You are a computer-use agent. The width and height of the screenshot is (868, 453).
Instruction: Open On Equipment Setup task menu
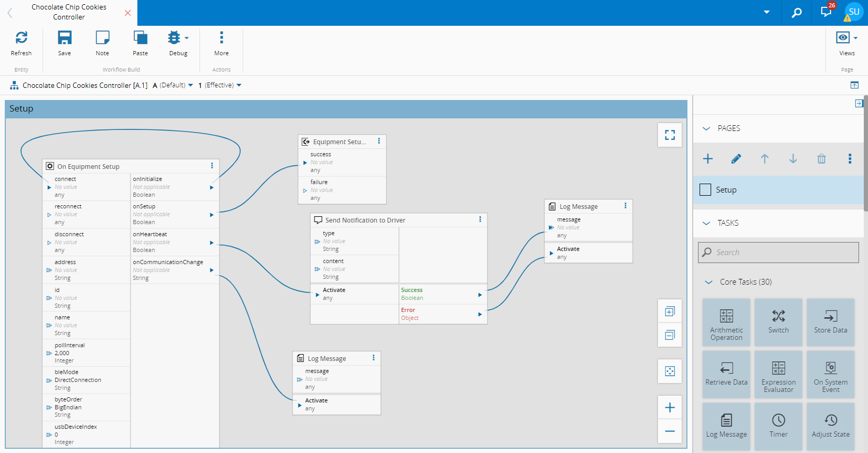[212, 166]
